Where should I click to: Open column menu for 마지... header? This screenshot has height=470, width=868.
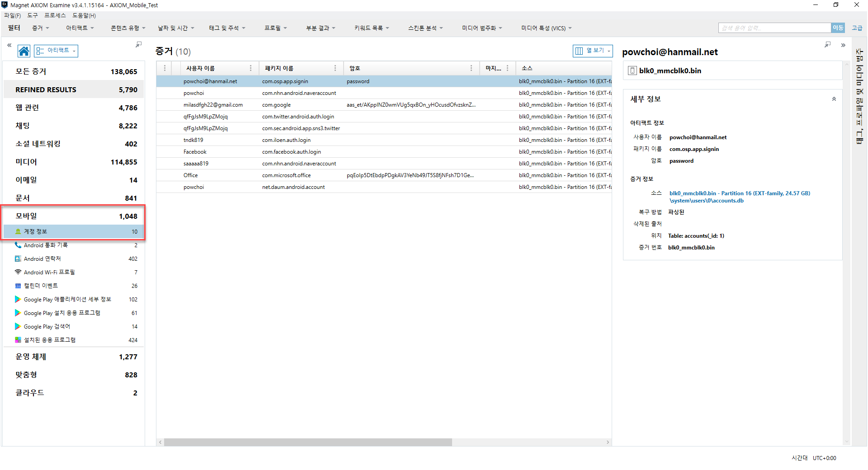[x=508, y=68]
